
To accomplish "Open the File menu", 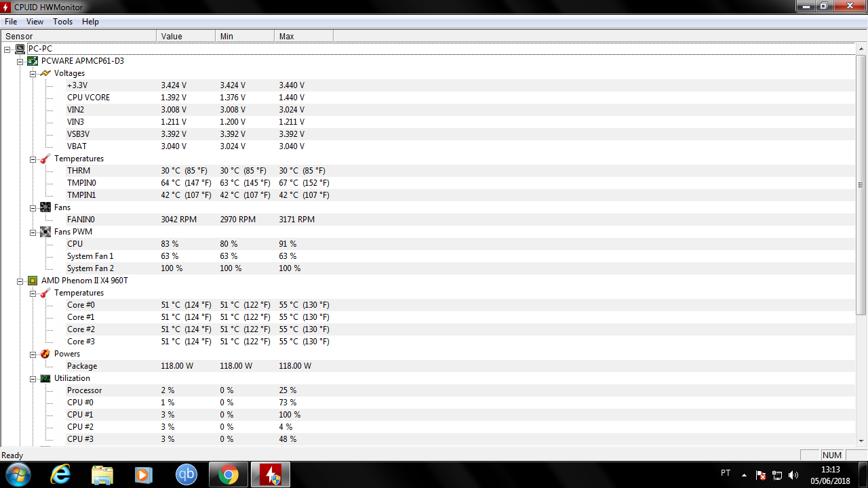I will 11,22.
